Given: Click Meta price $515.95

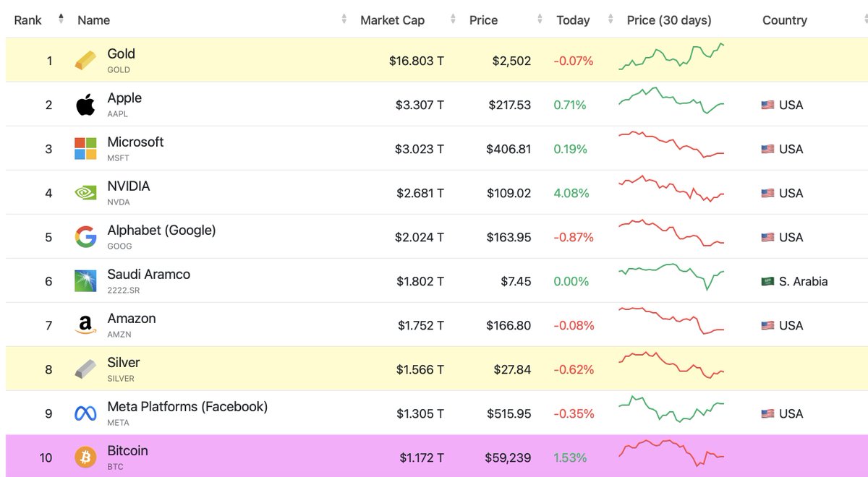Looking at the screenshot, I should 509,414.
